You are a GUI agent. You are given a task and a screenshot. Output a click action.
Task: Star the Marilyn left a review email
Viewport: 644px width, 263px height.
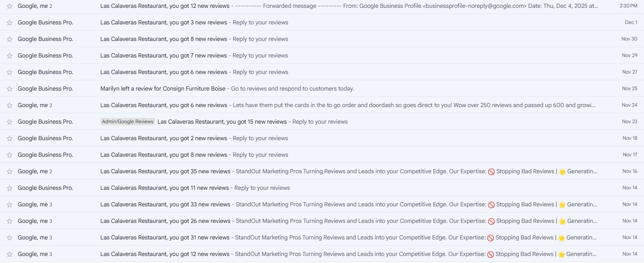point(10,89)
